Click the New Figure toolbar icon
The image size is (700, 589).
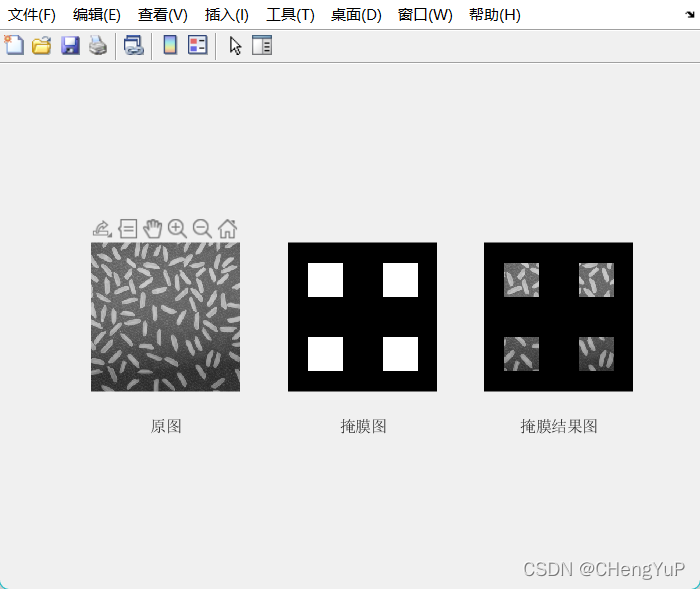[14, 46]
